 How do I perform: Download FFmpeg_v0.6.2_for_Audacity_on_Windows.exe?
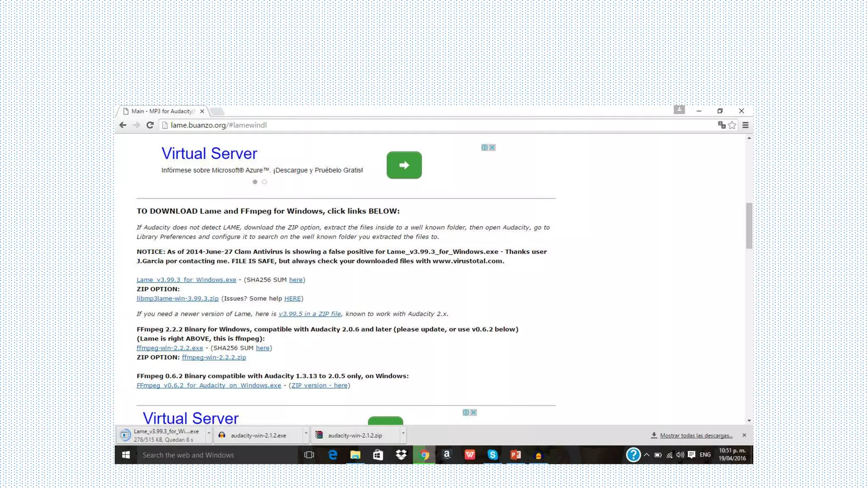[209, 385]
